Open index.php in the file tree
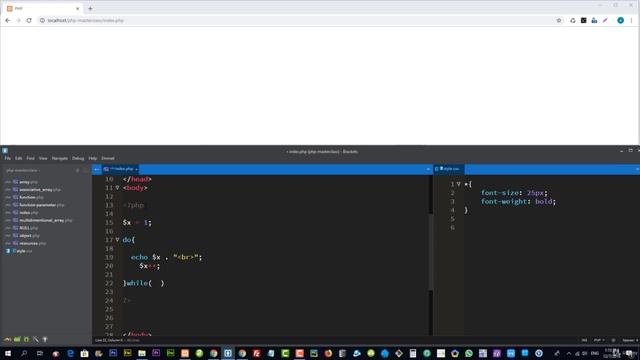The height and width of the screenshot is (360, 640). [29, 213]
